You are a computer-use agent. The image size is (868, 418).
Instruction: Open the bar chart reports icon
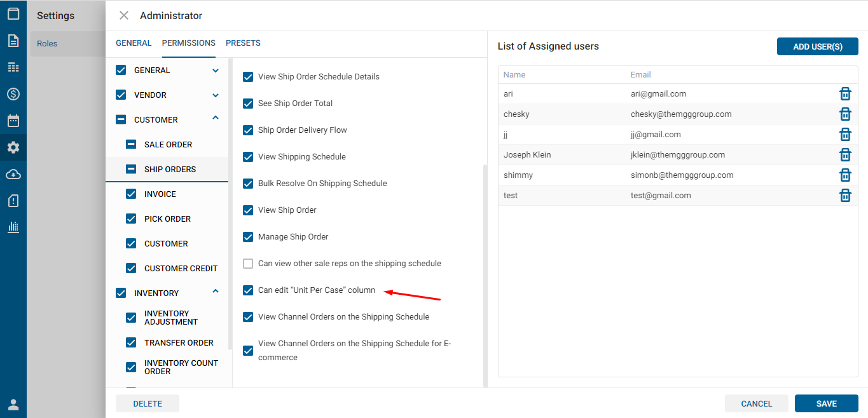coord(13,227)
